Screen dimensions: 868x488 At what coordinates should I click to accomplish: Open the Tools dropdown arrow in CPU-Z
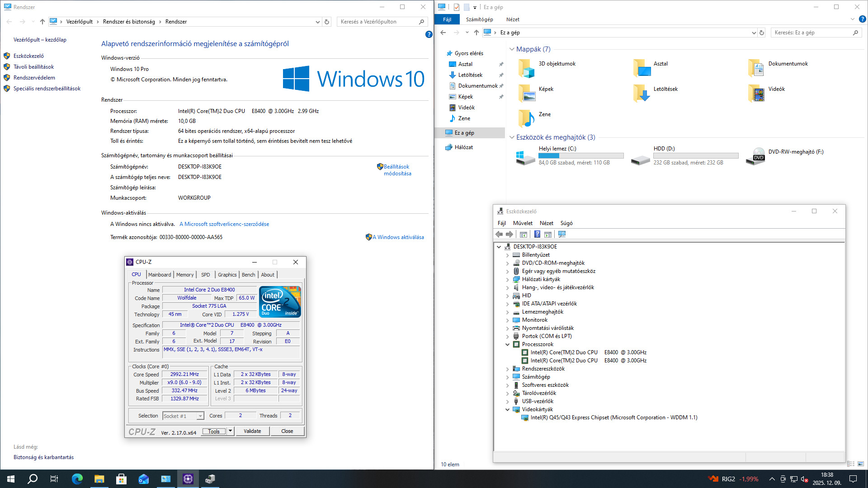(x=230, y=431)
